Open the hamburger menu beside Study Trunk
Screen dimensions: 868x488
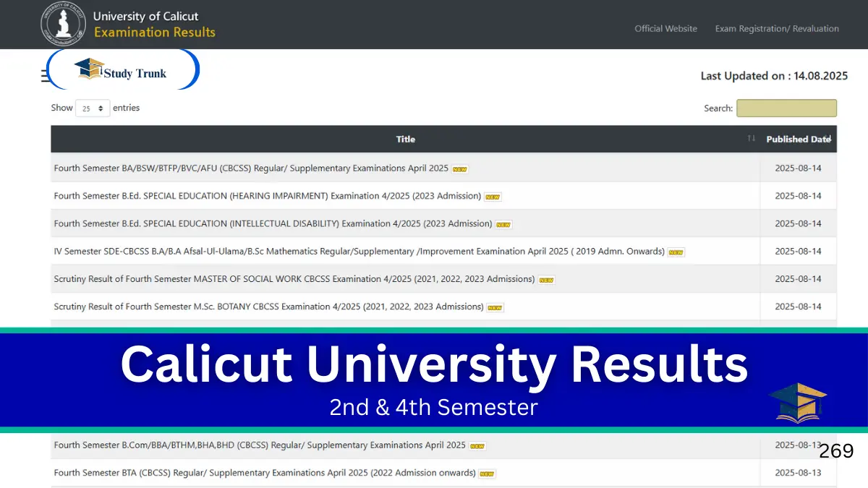coord(45,76)
